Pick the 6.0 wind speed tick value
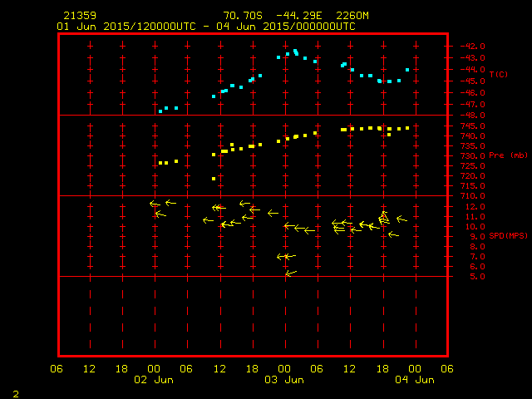The image size is (532, 399). point(478,267)
